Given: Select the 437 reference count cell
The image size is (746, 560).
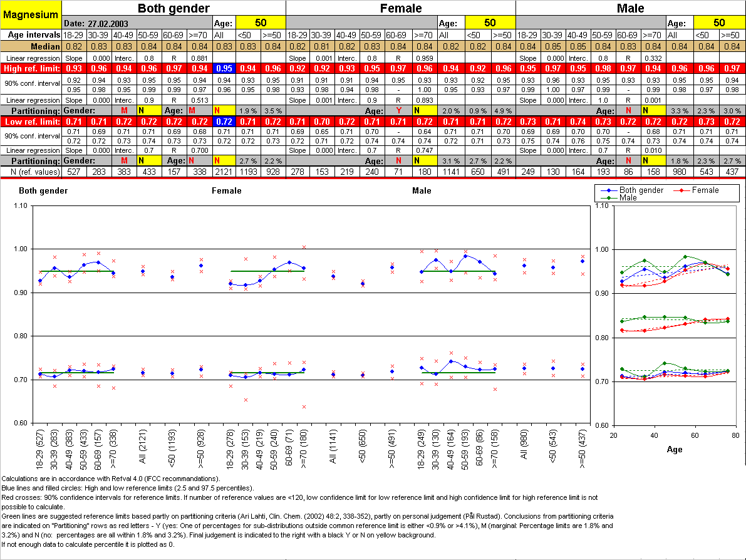Looking at the screenshot, I should (x=732, y=172).
